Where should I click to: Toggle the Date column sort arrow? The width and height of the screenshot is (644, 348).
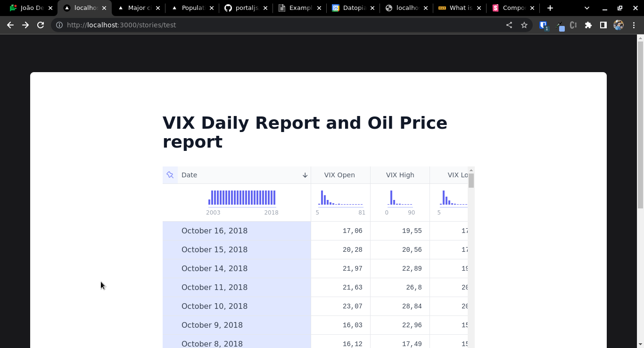(x=305, y=175)
